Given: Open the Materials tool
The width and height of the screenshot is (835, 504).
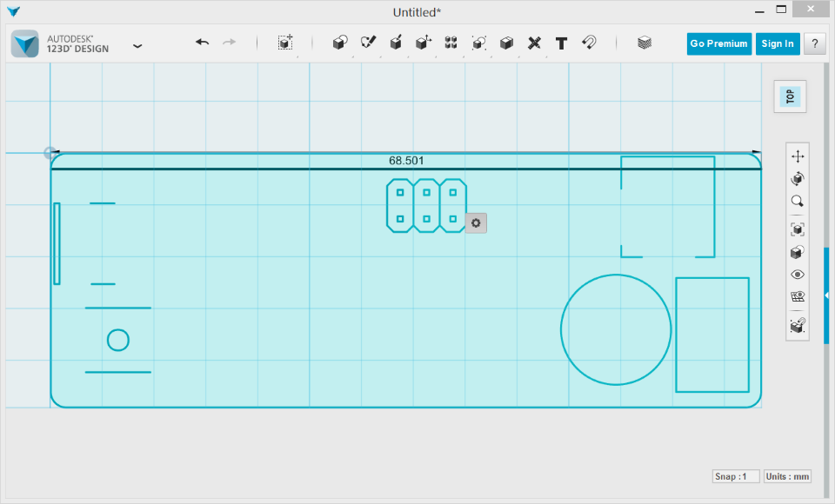Looking at the screenshot, I should 644,43.
